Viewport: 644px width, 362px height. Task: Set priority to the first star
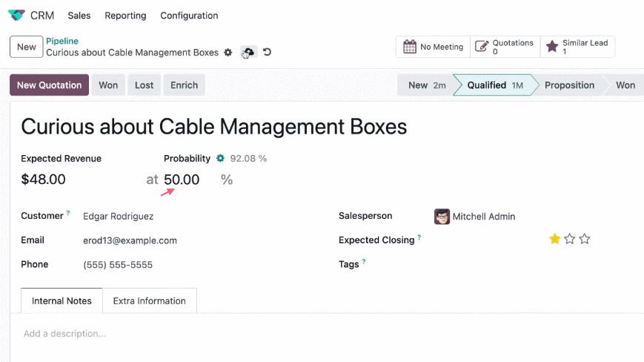tap(554, 239)
